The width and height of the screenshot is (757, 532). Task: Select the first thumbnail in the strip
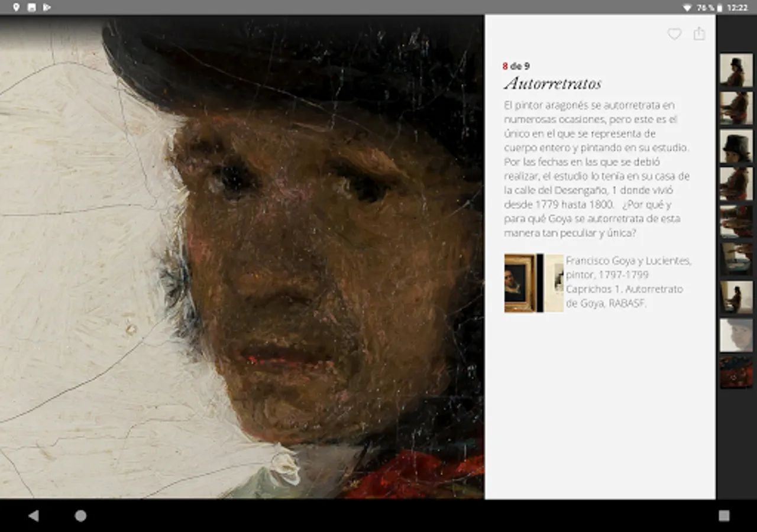click(736, 70)
